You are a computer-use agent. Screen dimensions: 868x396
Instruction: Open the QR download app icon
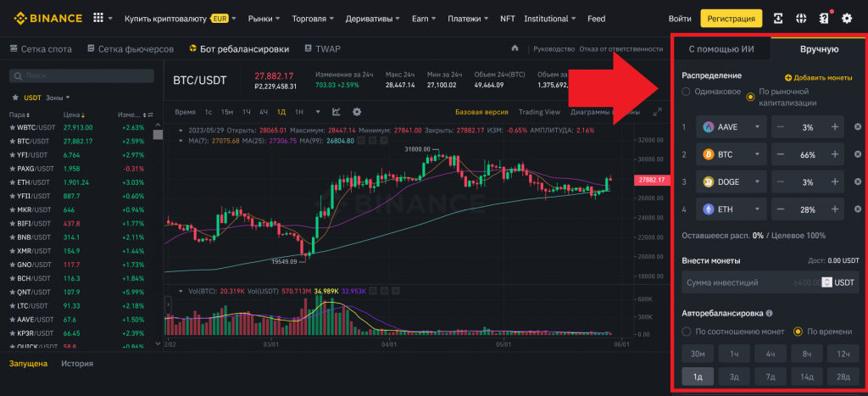tap(778, 19)
